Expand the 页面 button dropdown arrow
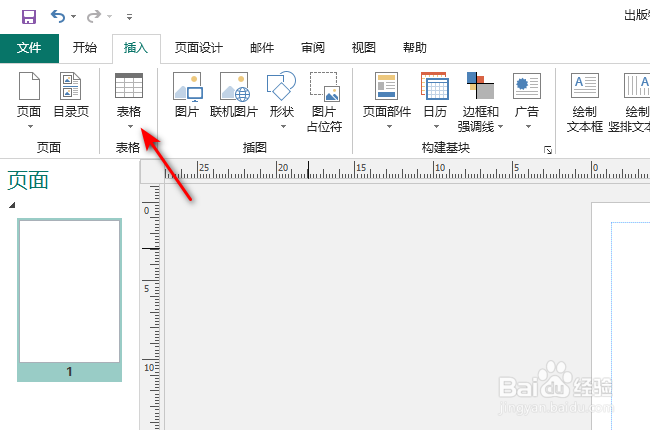Image resolution: width=650 pixels, height=430 pixels. tap(30, 126)
